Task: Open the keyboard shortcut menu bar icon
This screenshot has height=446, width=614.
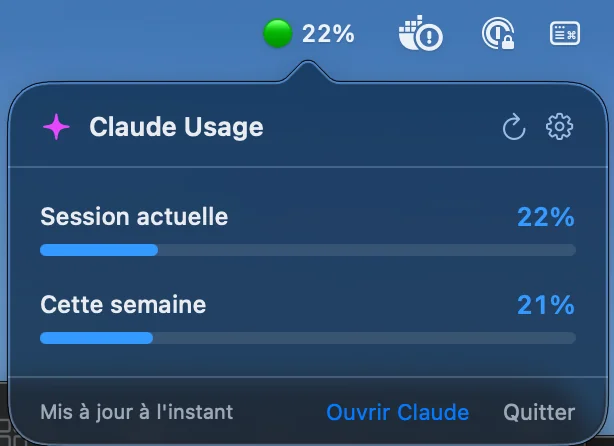Action: coord(565,34)
